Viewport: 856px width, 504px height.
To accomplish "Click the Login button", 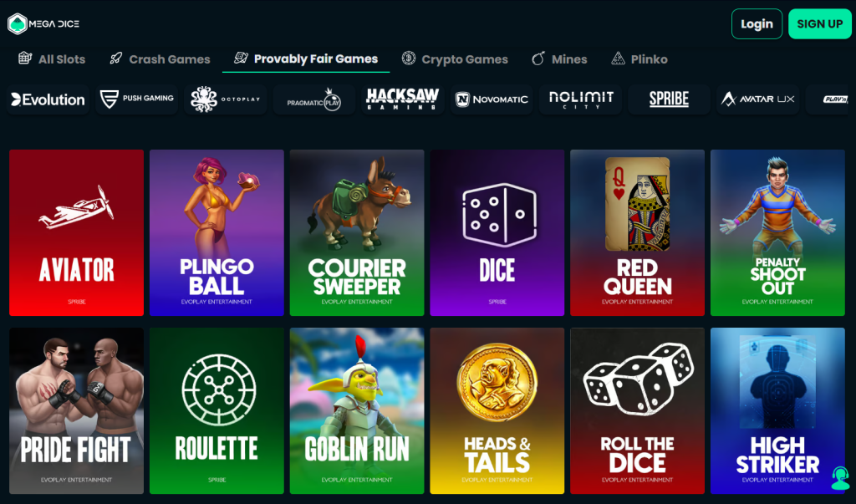I will (x=757, y=24).
